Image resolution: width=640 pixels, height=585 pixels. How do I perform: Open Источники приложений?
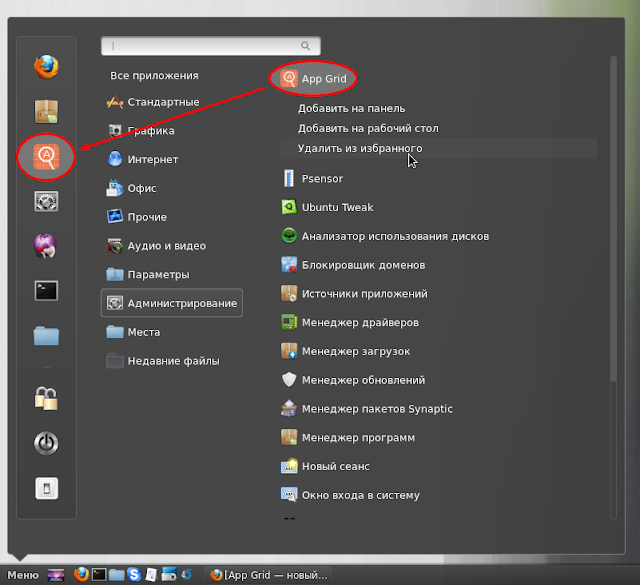pos(354,294)
